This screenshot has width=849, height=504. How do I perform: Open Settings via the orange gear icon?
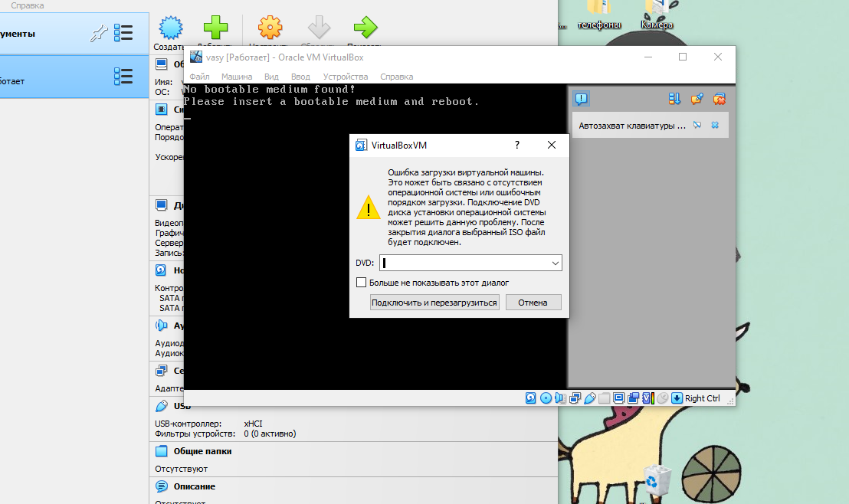pyautogui.click(x=270, y=28)
